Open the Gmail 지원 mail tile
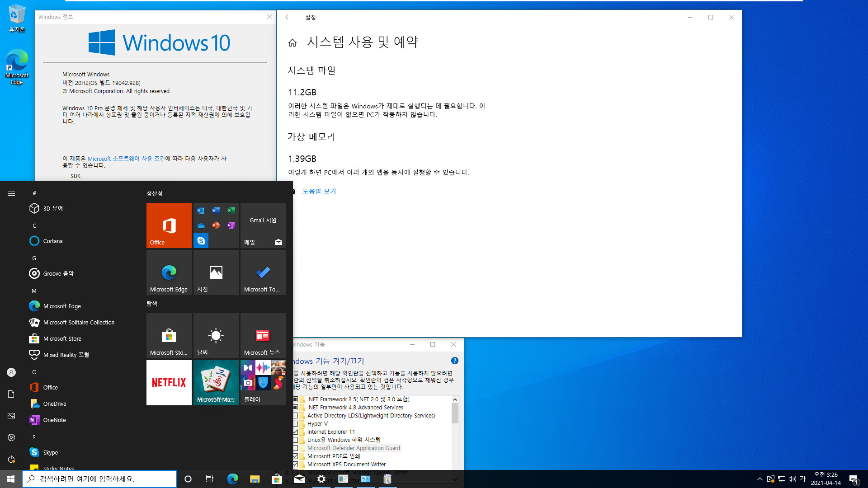Viewport: 868px width, 488px height. click(263, 225)
